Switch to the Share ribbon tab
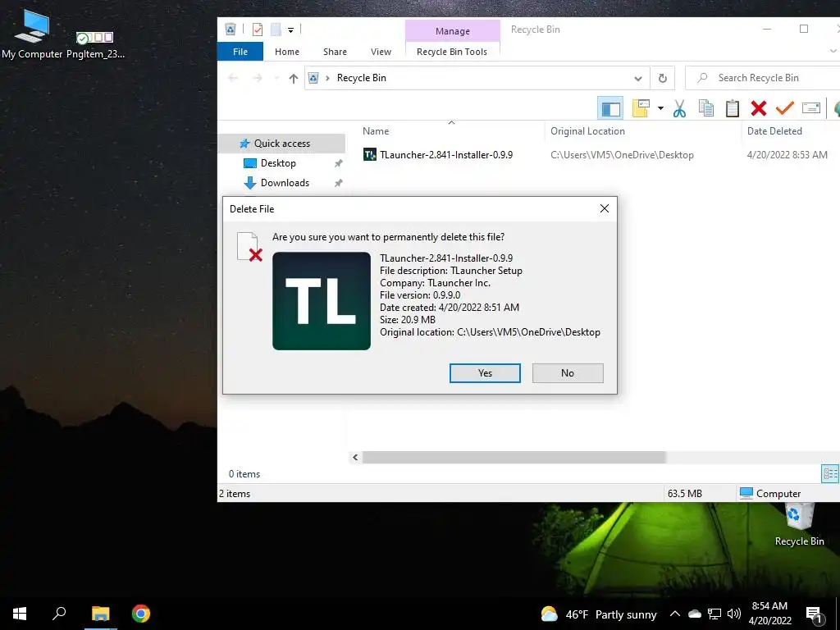This screenshot has width=840, height=630. point(335,52)
